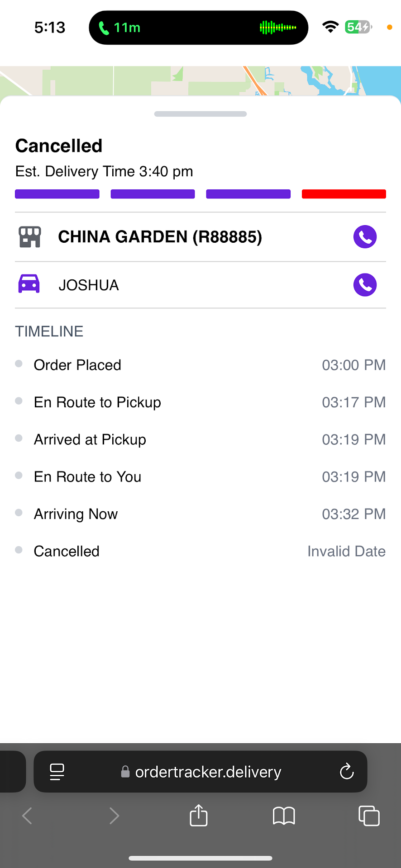The image size is (401, 868).
Task: Reload the ordertracker.delivery page
Action: (347, 772)
